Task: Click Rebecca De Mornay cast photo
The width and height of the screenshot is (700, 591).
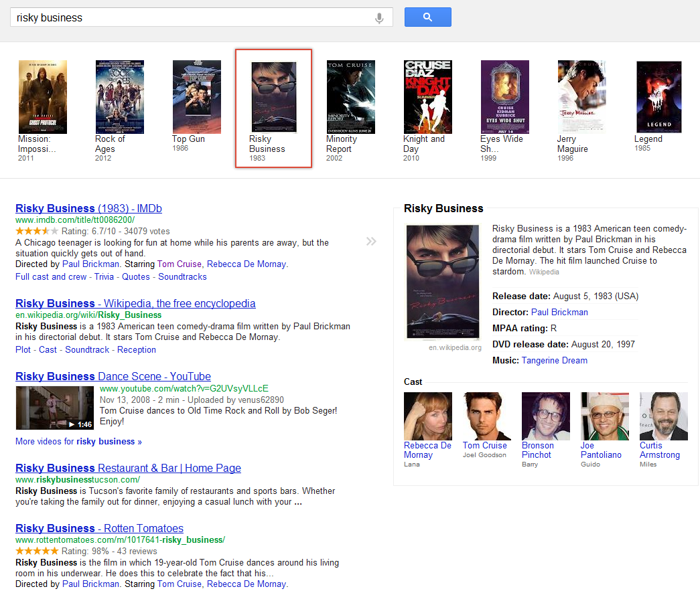Action: 427,416
